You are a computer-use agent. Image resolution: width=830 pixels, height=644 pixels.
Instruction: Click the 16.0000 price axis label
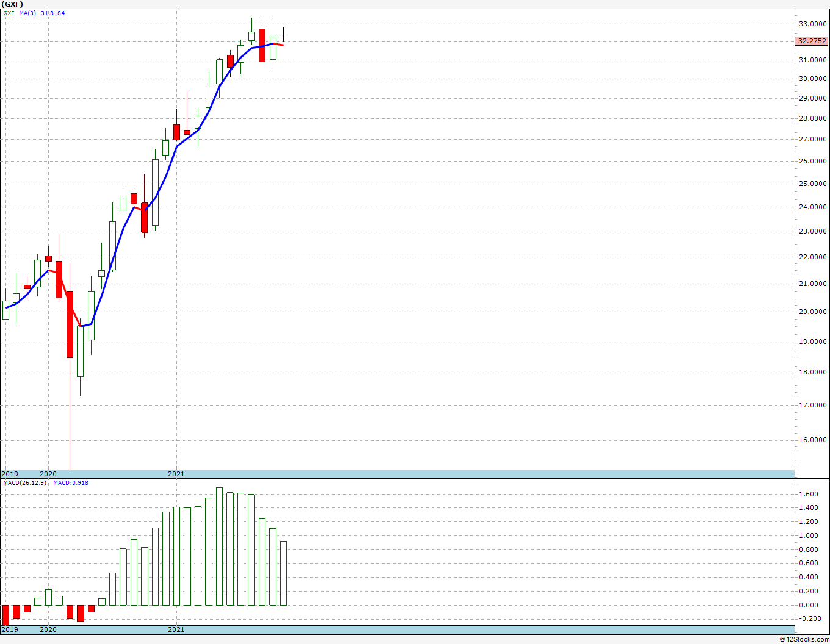point(814,440)
